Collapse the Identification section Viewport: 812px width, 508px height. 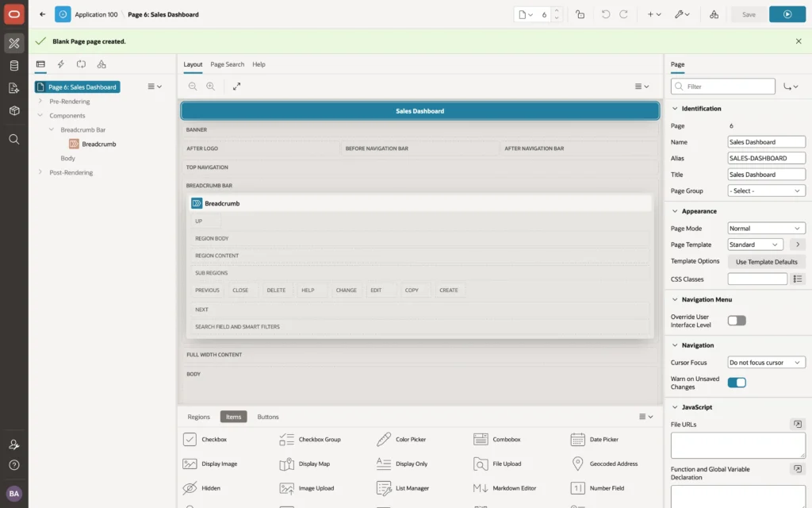674,108
